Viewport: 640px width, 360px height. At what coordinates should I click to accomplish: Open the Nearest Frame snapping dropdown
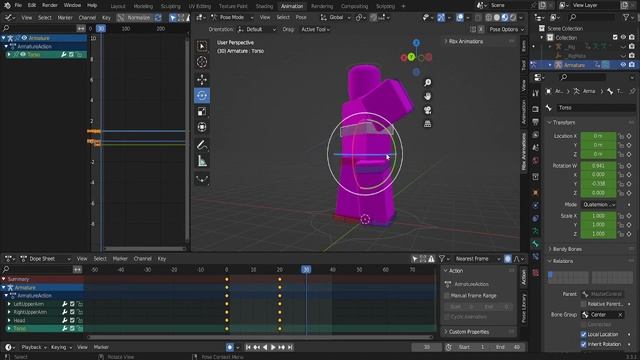[x=477, y=259]
